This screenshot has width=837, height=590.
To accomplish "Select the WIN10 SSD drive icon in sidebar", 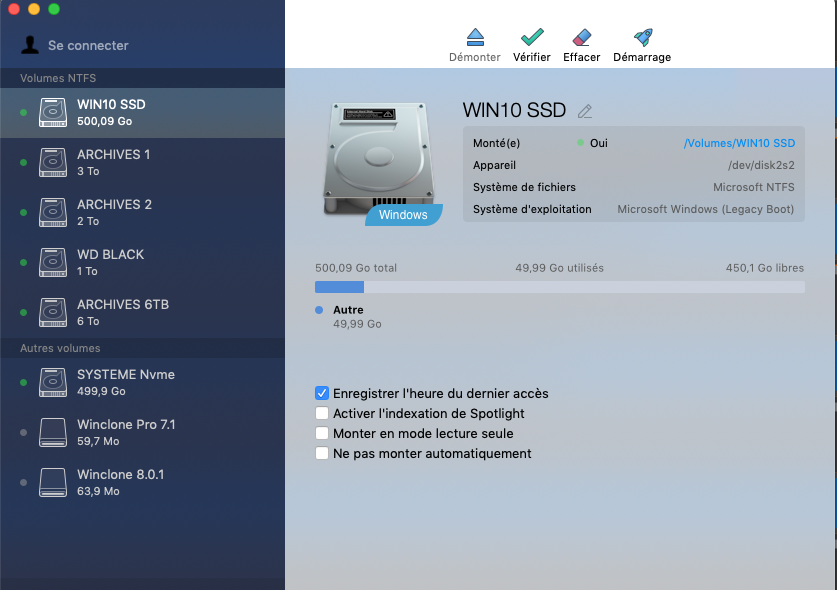I will point(53,113).
